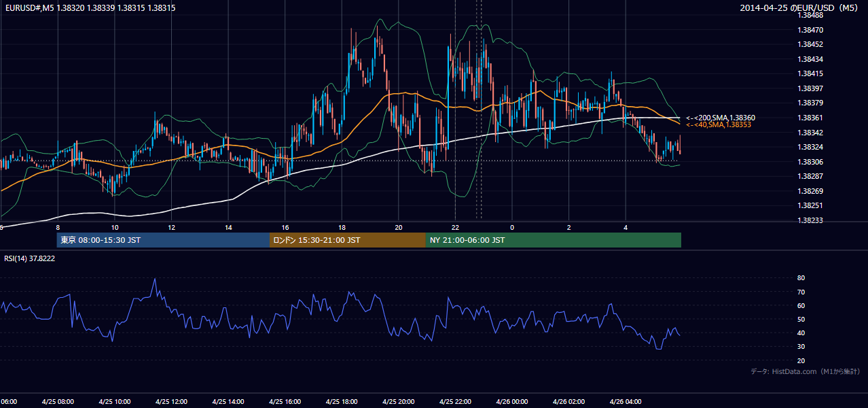
Task: Click the 4/25 08:00 time axis label
Action: [58, 402]
